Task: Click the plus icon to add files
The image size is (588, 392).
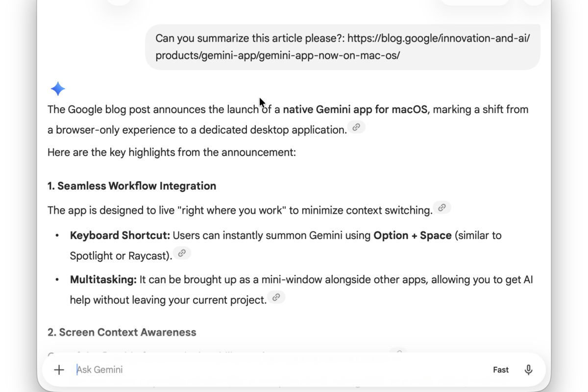Action: tap(59, 370)
